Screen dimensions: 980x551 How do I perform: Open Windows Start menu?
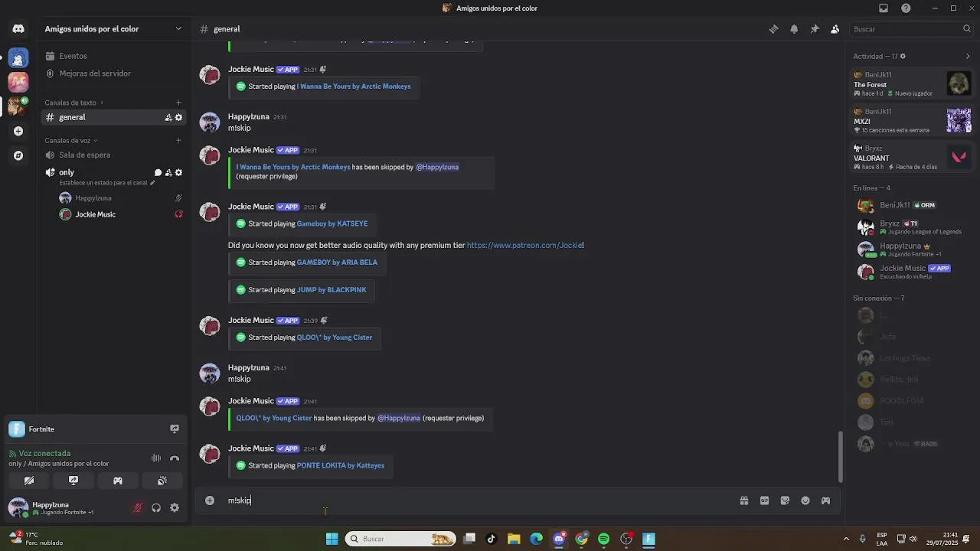[x=332, y=539]
